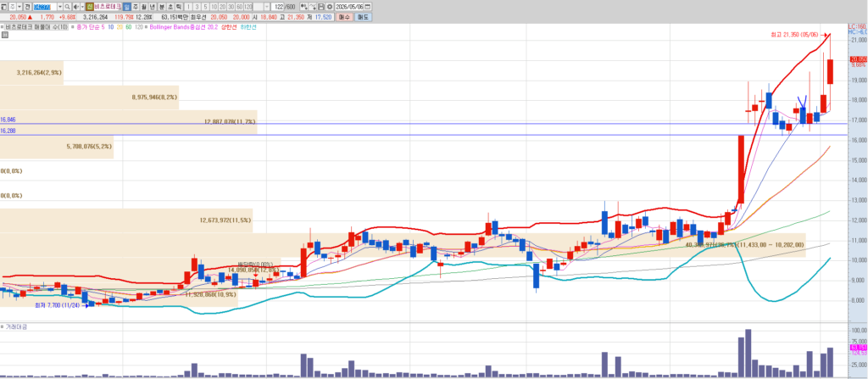Click the 3,216,264(2.9%) volume profile bar
Image resolution: width=868 pixels, height=379 pixels.
pos(31,73)
